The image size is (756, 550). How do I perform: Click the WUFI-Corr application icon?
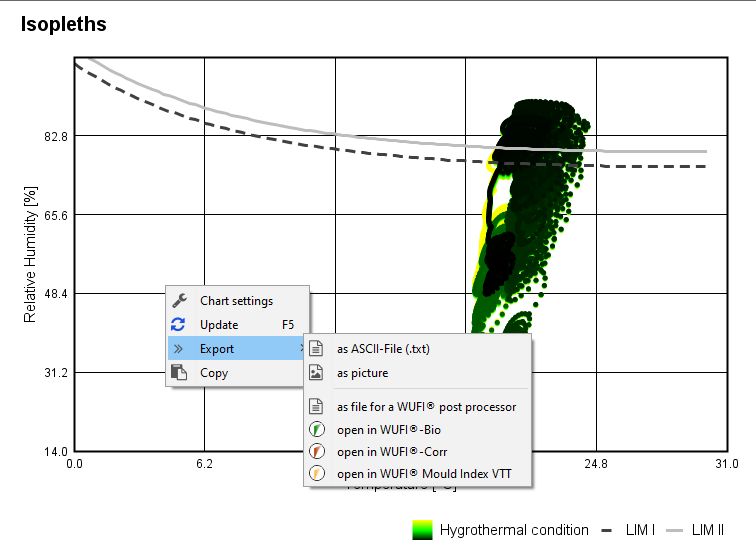[x=316, y=452]
